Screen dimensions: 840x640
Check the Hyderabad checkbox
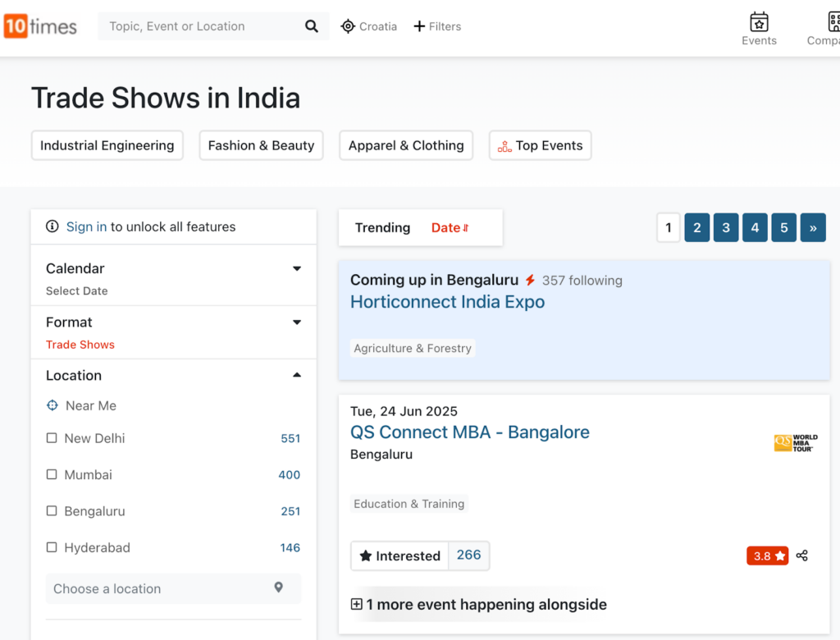click(52, 547)
